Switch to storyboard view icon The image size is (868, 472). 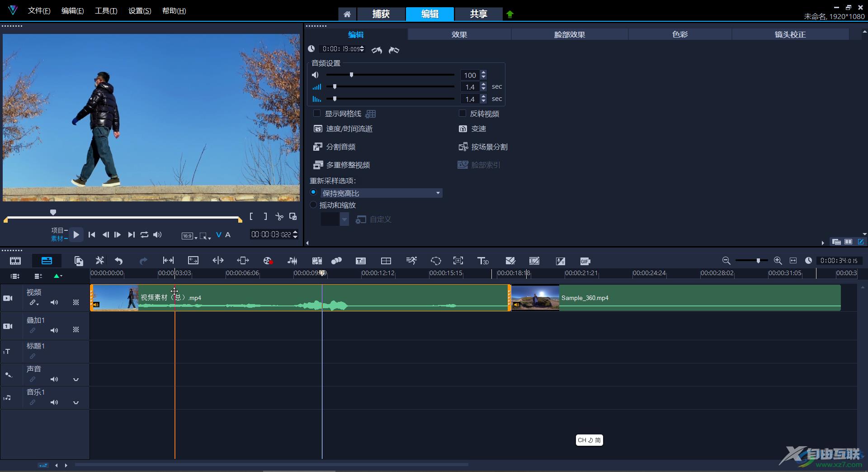click(x=15, y=261)
